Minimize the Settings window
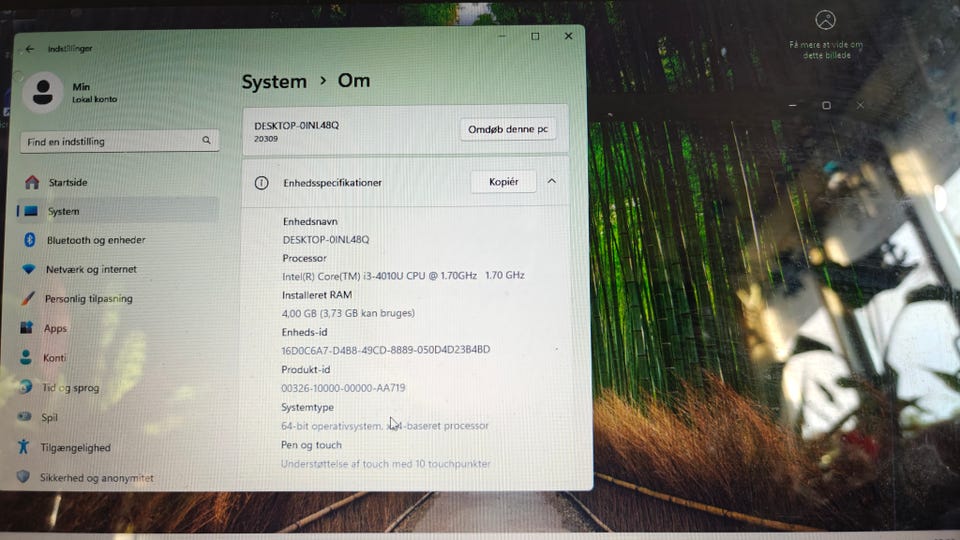Screen dimensions: 960x540 [502, 36]
